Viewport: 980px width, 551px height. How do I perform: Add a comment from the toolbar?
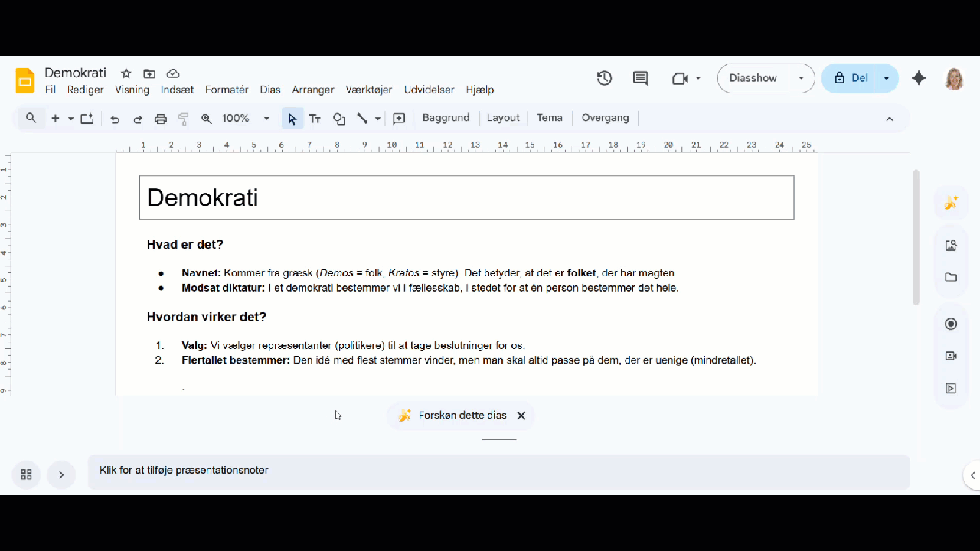coord(399,119)
